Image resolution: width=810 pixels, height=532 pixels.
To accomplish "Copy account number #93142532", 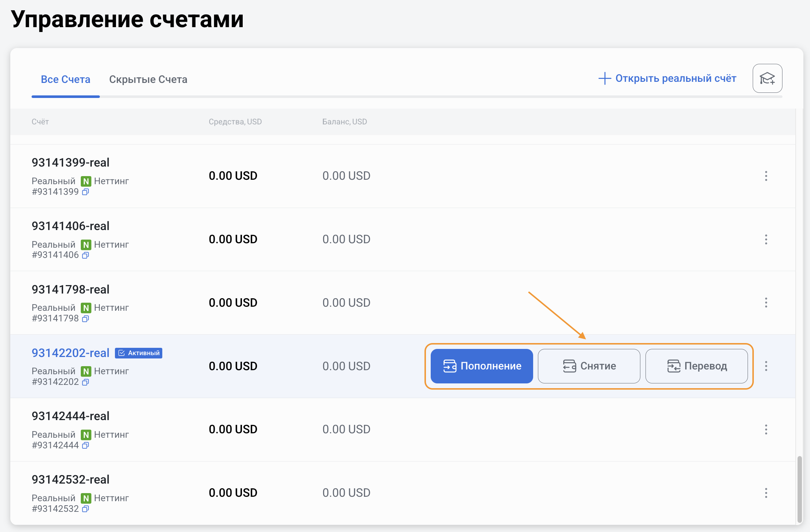I will coord(86,509).
